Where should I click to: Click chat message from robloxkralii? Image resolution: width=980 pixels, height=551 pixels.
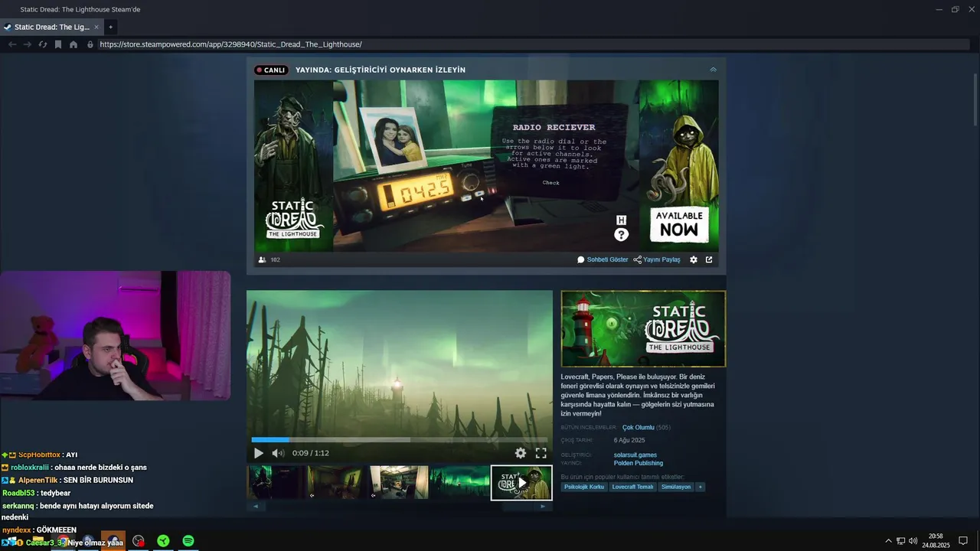point(74,467)
